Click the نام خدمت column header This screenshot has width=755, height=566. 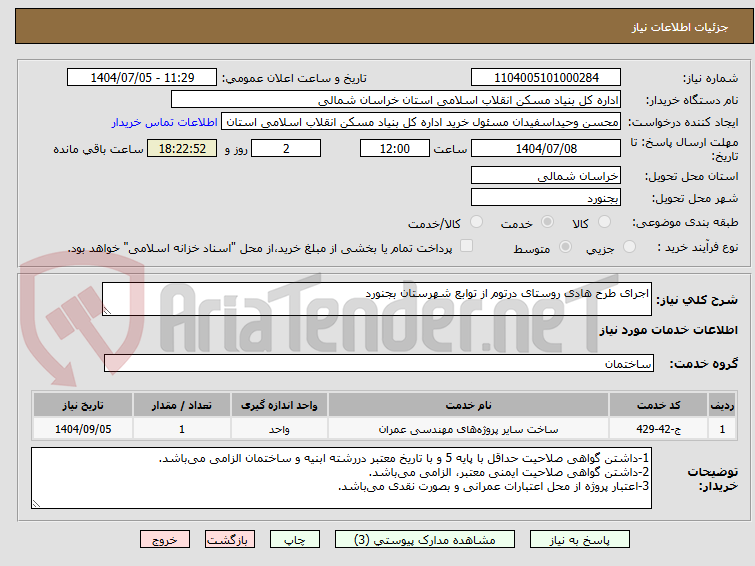(468, 405)
